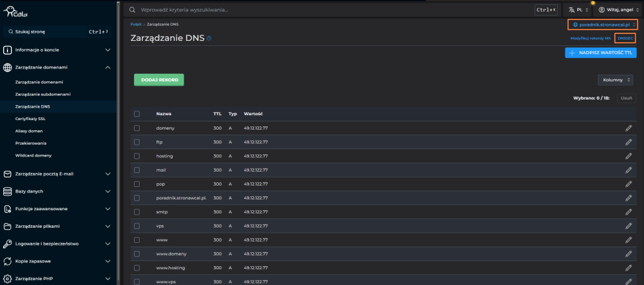Click the Kopie zapasowe refresh icon
This screenshot has width=644, height=285.
pyautogui.click(x=8, y=261)
